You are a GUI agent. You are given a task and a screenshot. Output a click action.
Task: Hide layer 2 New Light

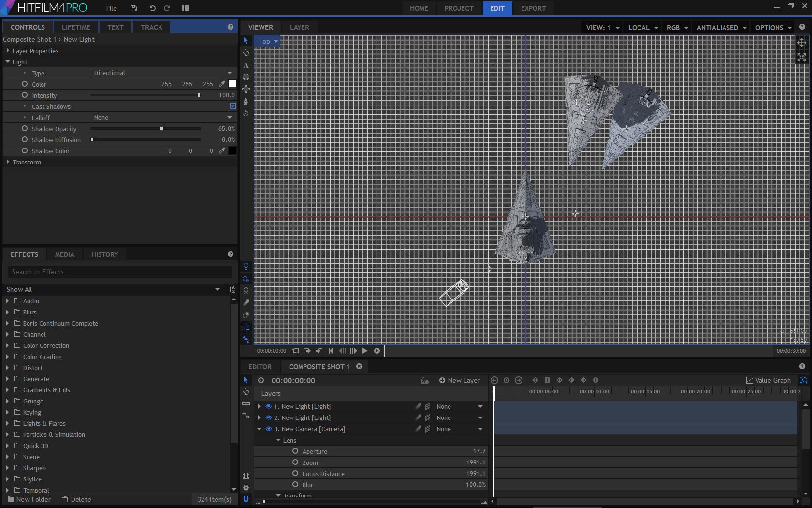tap(269, 418)
